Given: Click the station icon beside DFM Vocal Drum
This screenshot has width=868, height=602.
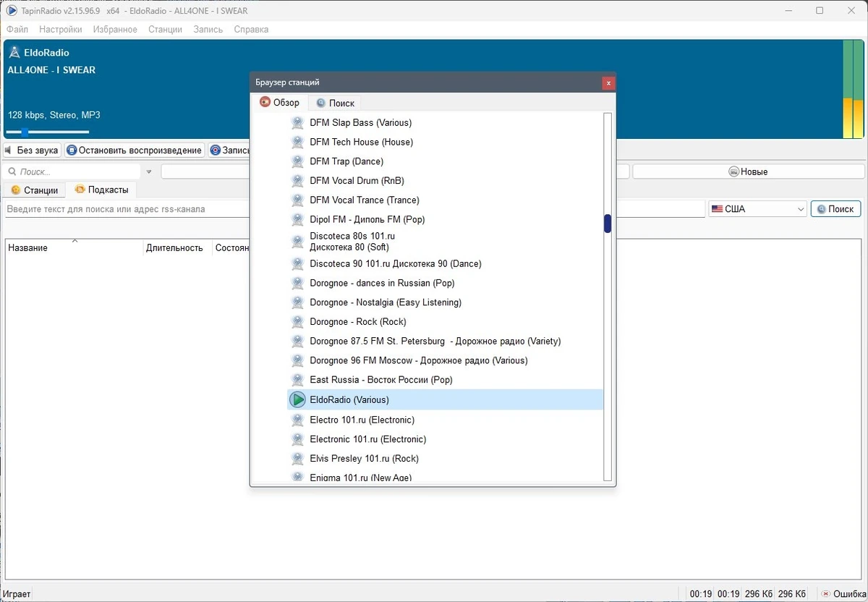Looking at the screenshot, I should click(x=297, y=181).
